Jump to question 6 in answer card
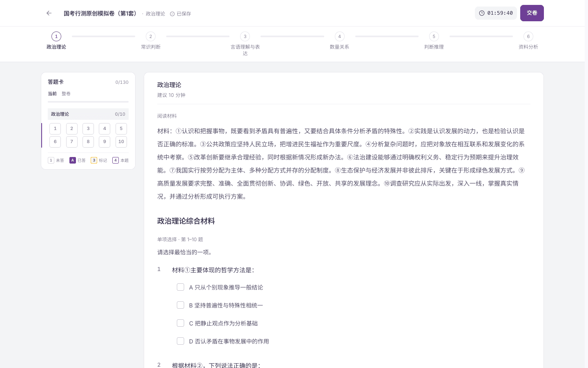Image resolution: width=588 pixels, height=368 pixels. tap(55, 142)
